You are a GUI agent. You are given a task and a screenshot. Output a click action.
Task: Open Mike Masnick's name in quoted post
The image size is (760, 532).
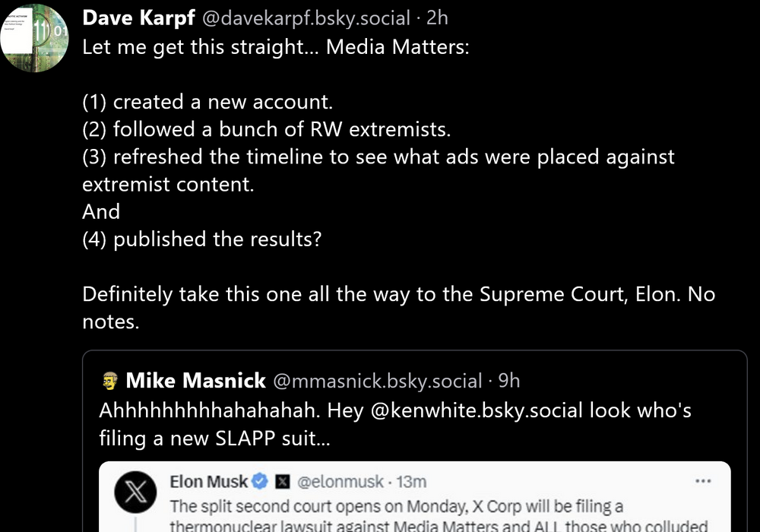point(195,380)
